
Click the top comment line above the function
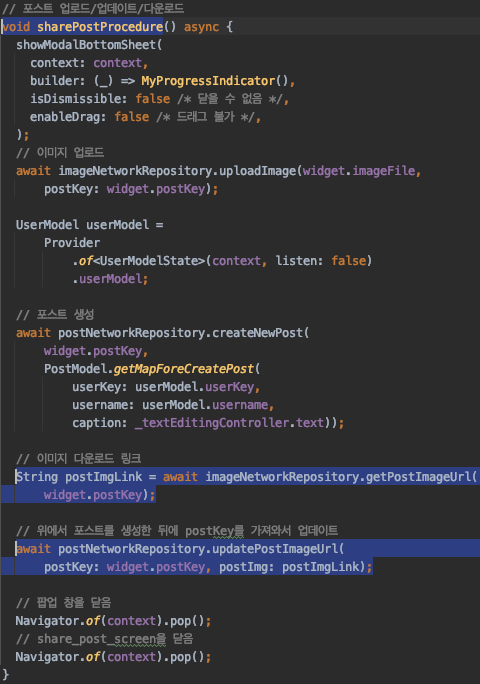click(93, 9)
